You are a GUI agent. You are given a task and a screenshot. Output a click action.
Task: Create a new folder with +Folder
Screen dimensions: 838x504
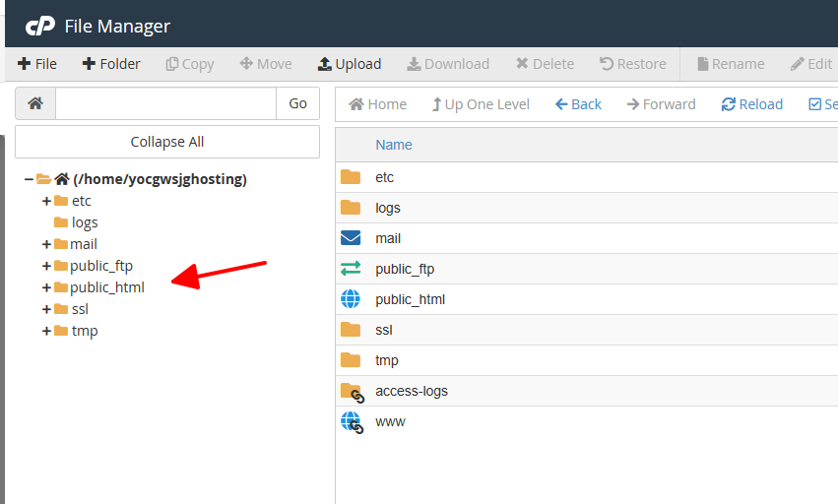pos(110,64)
